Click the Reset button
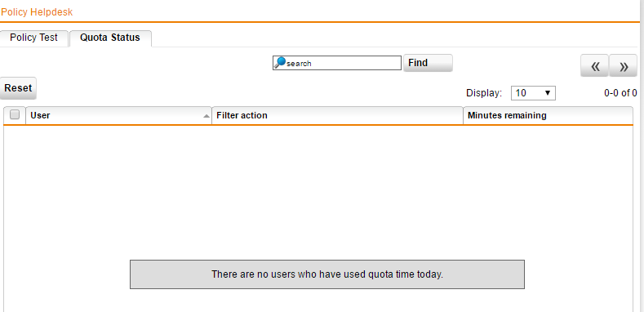Screen dimensions: 644x312 click(18, 88)
